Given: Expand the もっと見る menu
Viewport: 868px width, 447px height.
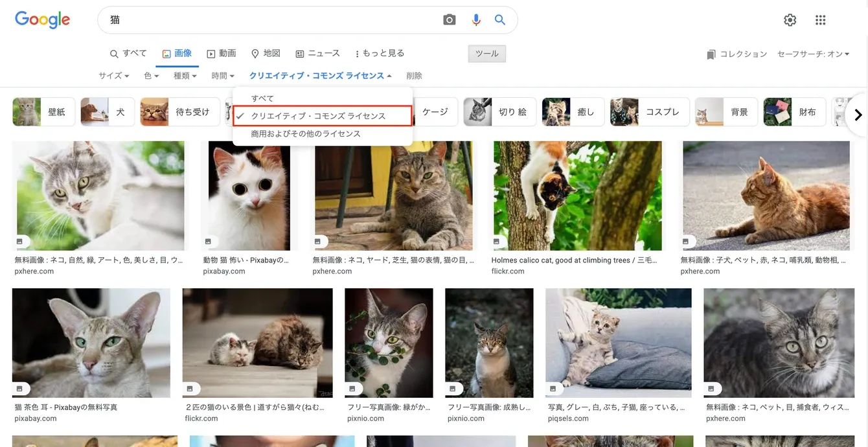Looking at the screenshot, I should point(380,54).
